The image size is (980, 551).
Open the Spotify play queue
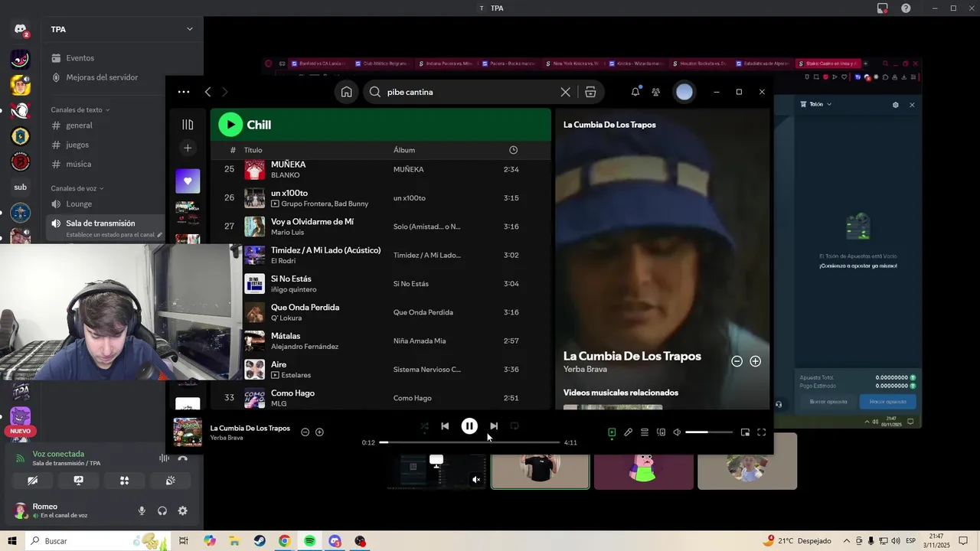(645, 432)
